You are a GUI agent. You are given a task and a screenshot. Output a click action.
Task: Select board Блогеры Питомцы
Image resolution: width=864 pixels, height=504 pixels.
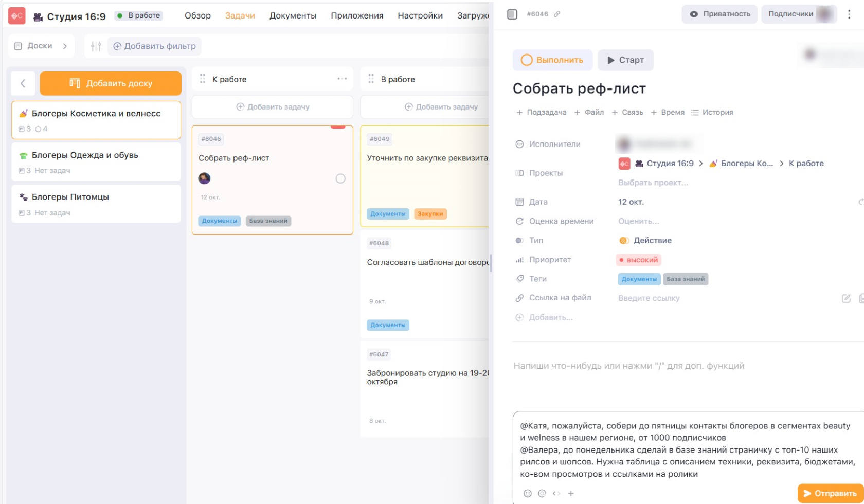[x=96, y=204]
